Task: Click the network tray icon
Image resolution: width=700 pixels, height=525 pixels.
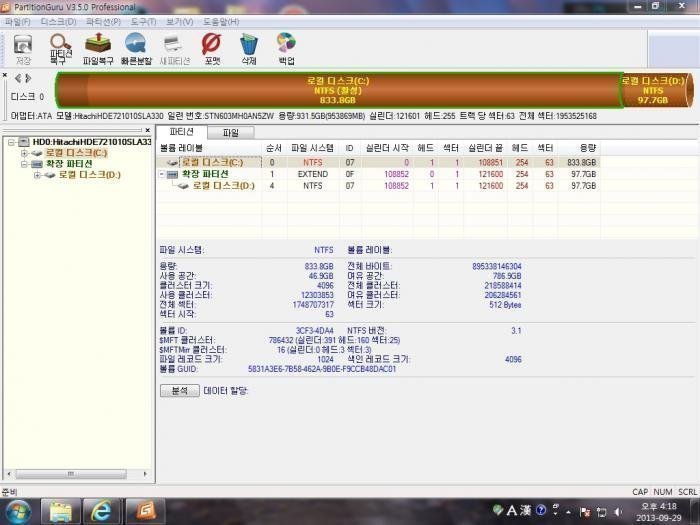Action: (602, 512)
